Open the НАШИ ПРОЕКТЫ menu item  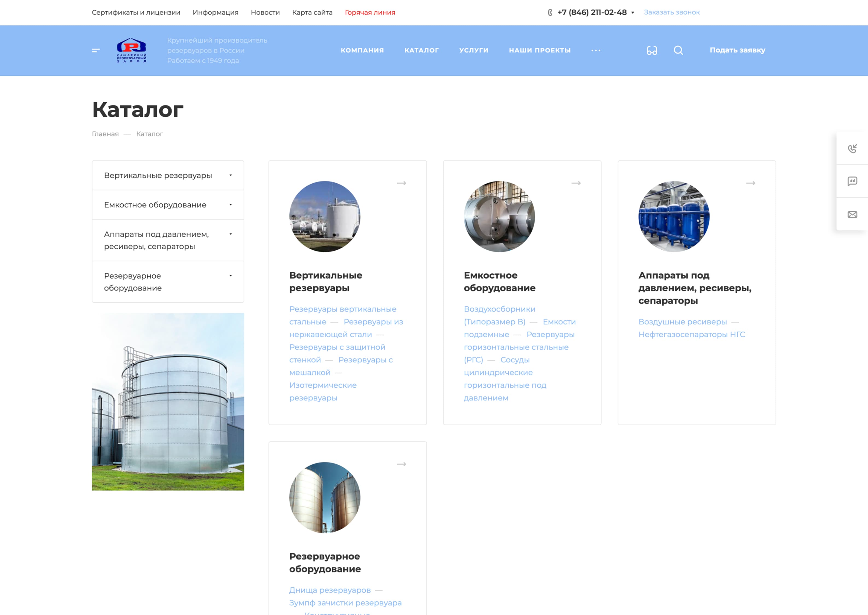(540, 50)
